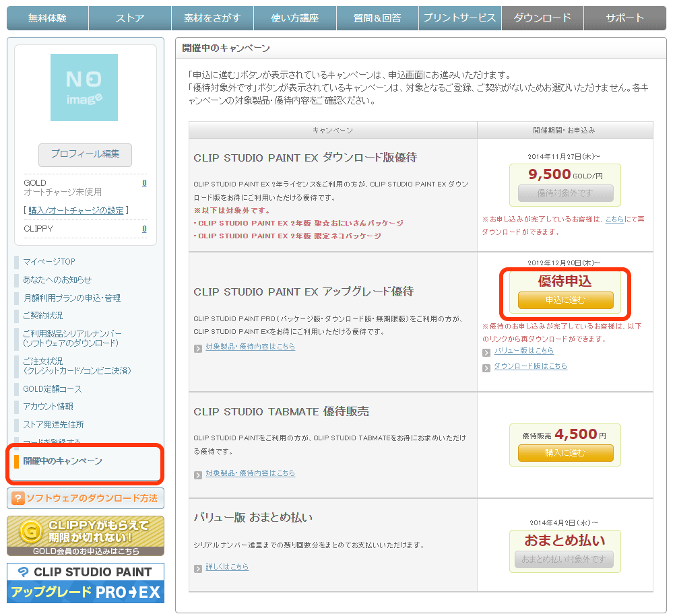The width and height of the screenshot is (675, 616).
Task: Click the CLIPPY balance 0 link
Action: tap(144, 228)
